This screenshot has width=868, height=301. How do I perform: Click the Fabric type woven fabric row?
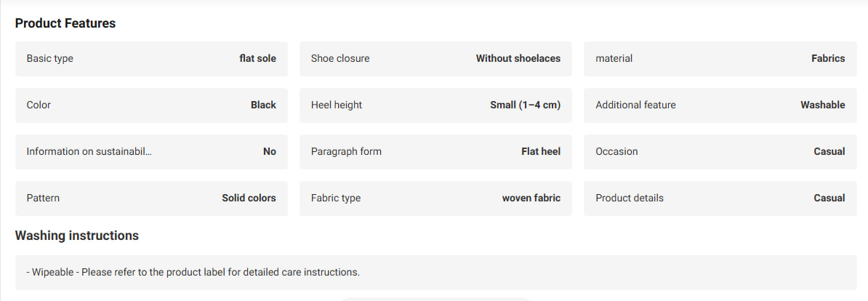[435, 198]
